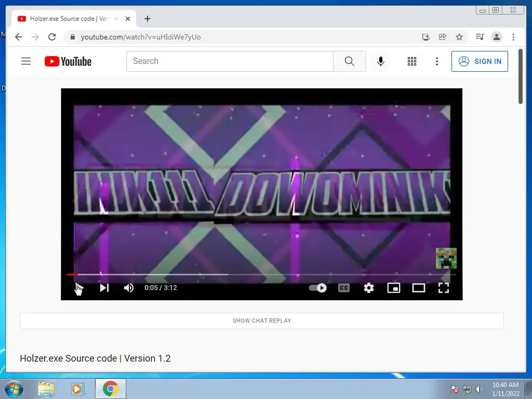This screenshot has height=399, width=532.
Task: Share this page icon
Action: 443,37
